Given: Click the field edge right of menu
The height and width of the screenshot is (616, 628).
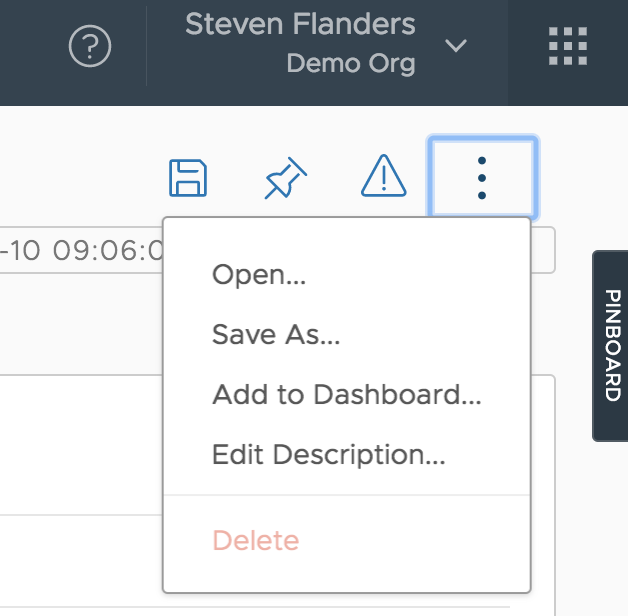Looking at the screenshot, I should coord(543,250).
